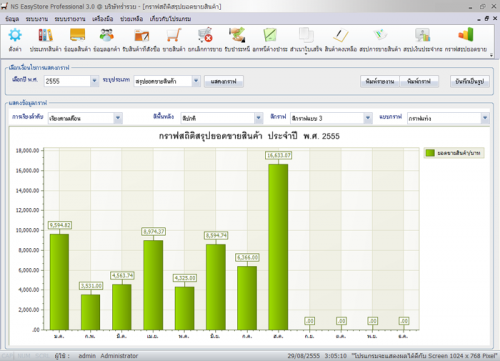Click the tallest bar for ส.ค.
The image size is (500, 361).
278,247
